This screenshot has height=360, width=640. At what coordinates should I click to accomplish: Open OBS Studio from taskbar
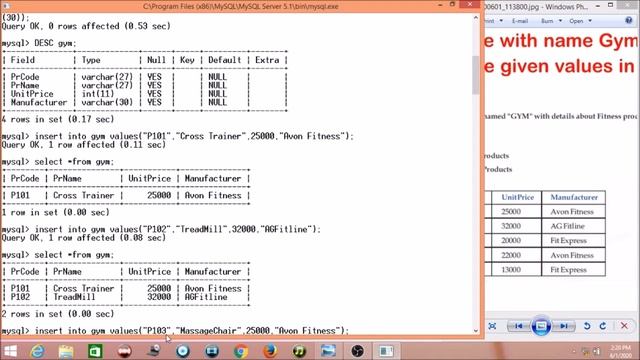click(358, 351)
